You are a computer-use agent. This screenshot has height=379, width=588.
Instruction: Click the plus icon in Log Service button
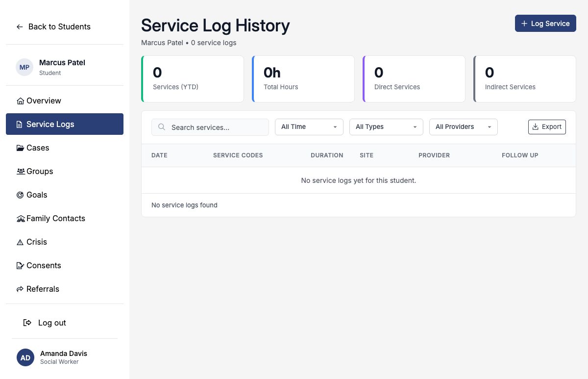[524, 24]
